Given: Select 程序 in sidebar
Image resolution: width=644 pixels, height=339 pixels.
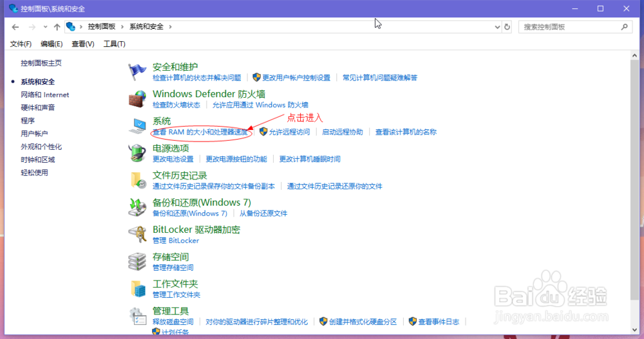Looking at the screenshot, I should tap(28, 121).
